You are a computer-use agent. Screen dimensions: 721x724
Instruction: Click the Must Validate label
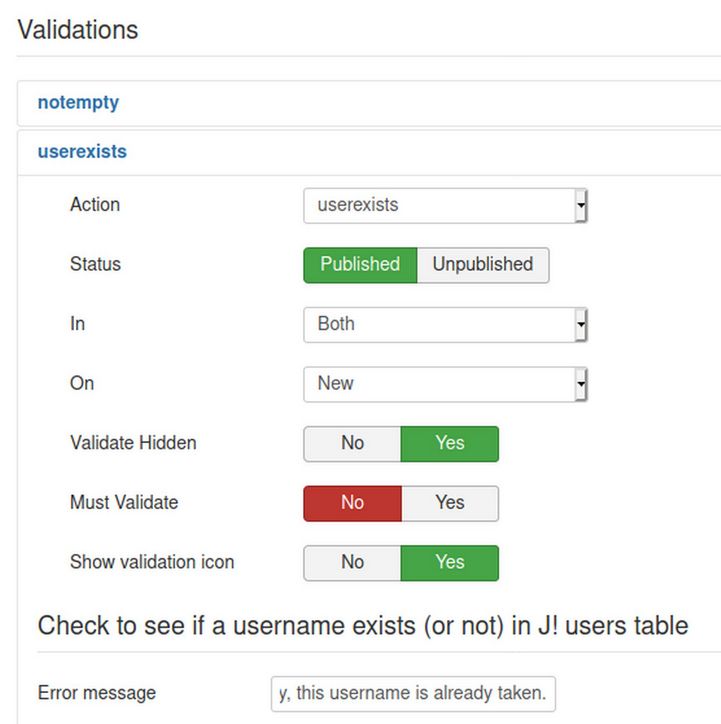pos(124,502)
